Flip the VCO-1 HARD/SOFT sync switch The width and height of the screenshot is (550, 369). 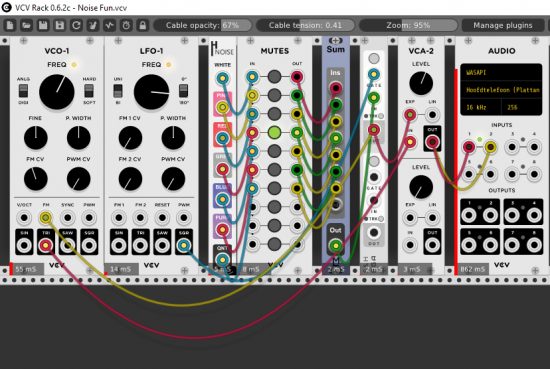89,91
